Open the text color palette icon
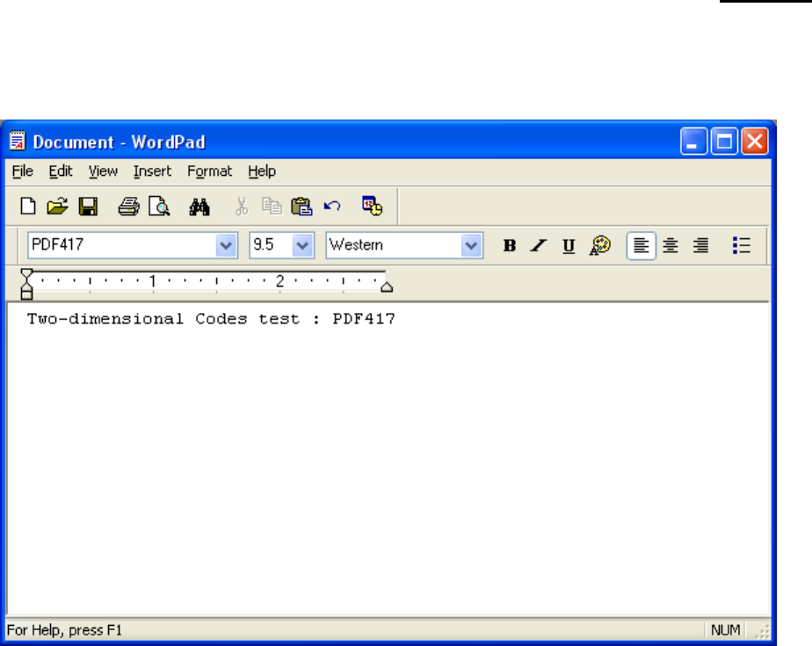Image resolution: width=812 pixels, height=646 pixels. 599,245
